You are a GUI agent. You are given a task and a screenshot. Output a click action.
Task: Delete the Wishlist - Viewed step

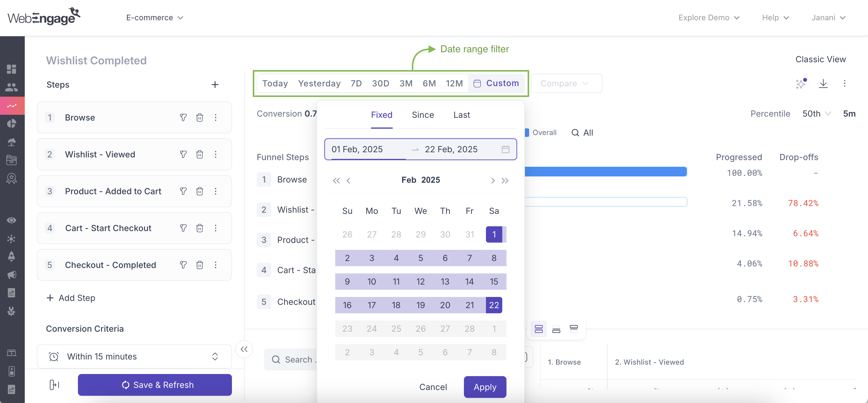[x=200, y=154]
